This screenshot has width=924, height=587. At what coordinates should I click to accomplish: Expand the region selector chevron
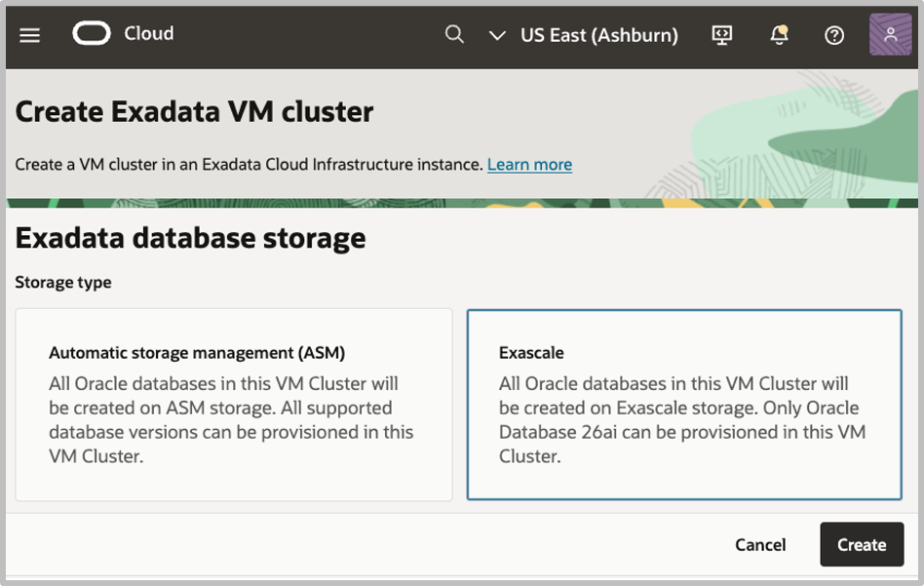tap(497, 36)
